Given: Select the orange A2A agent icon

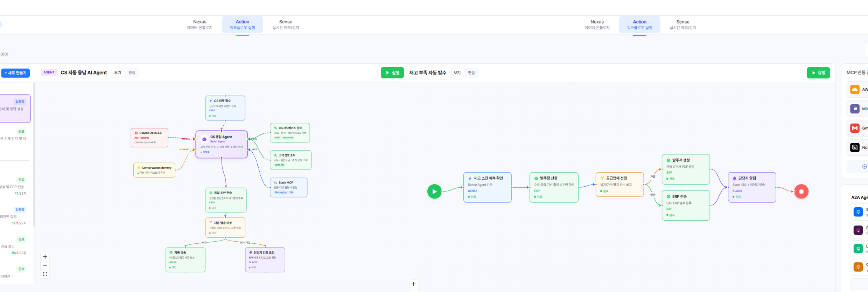Looking at the screenshot, I should point(858,267).
